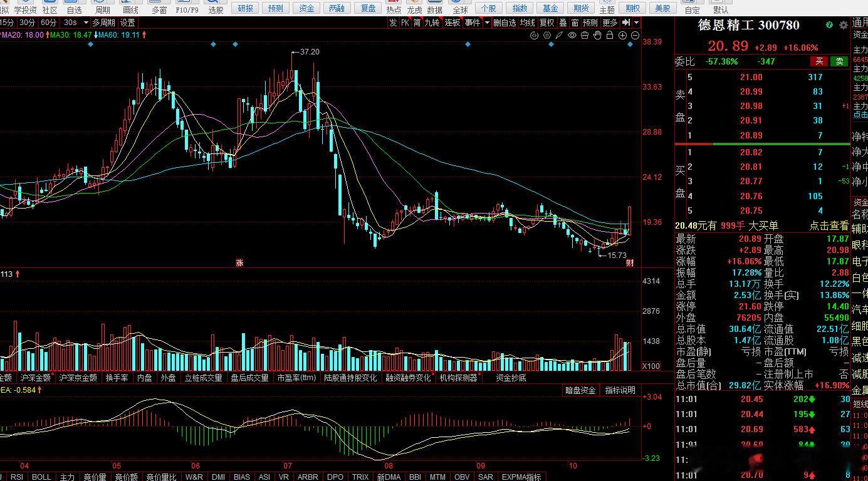Select the BOLL indicator tab

41,477
